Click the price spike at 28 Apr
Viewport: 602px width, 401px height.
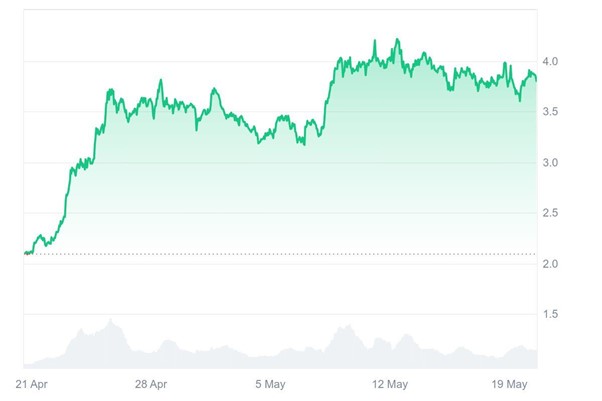[161, 81]
